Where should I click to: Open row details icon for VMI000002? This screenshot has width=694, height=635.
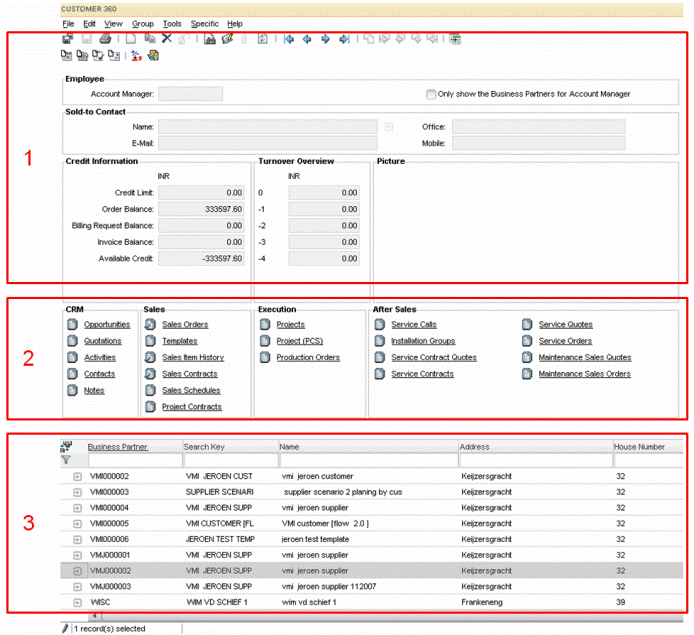click(76, 477)
